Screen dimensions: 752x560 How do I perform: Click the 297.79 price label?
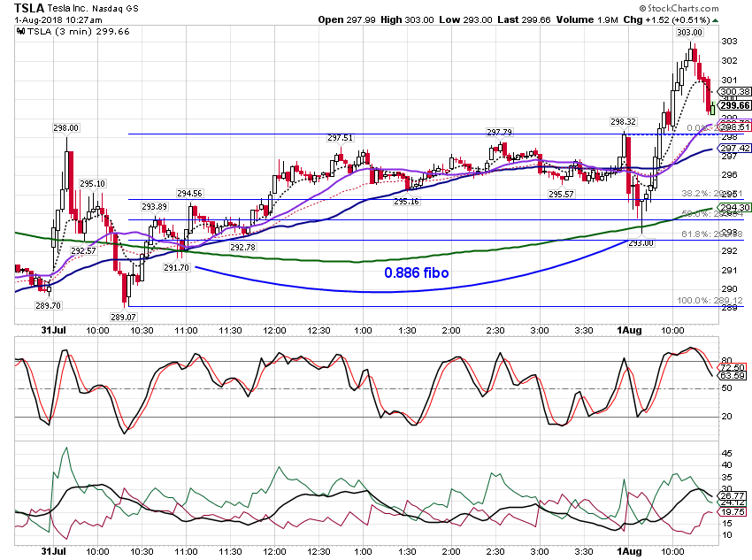point(499,132)
